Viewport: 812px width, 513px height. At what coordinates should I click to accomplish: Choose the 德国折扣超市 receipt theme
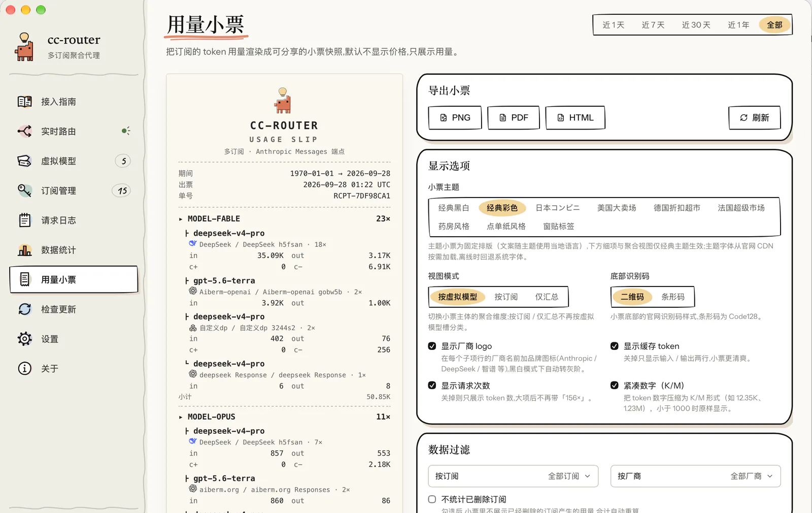(676, 208)
